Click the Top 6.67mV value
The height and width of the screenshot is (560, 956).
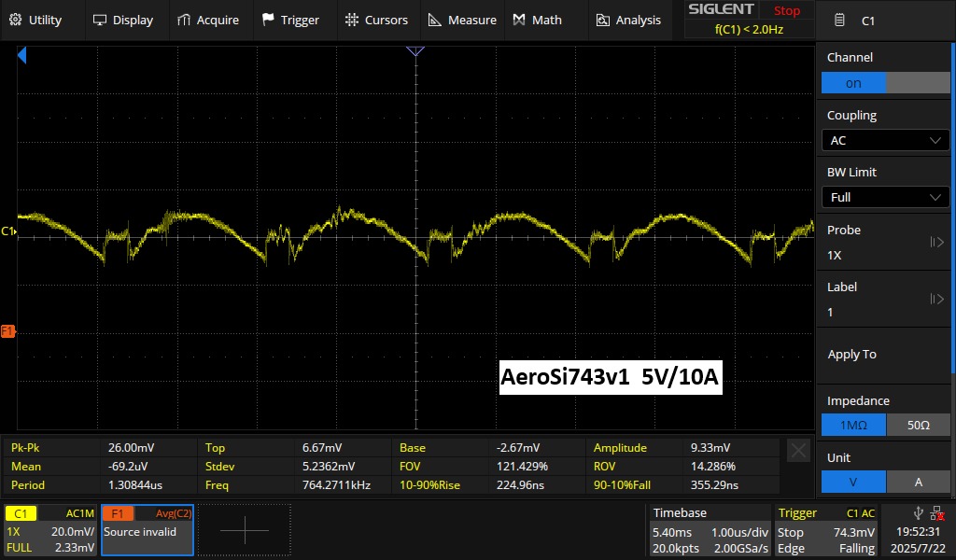click(322, 447)
